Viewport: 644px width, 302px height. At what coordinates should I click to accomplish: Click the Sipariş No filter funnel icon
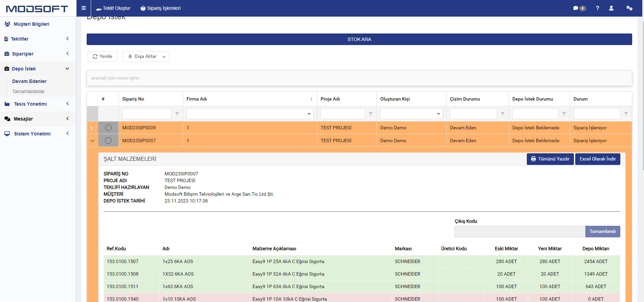click(x=177, y=114)
